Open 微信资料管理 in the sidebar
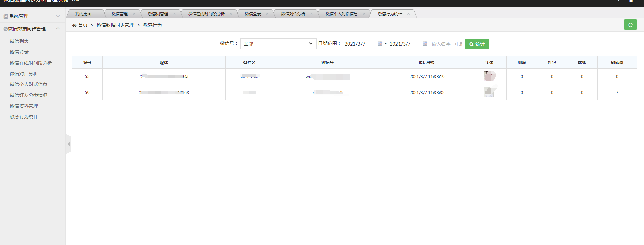The width and height of the screenshot is (644, 245). [x=24, y=106]
